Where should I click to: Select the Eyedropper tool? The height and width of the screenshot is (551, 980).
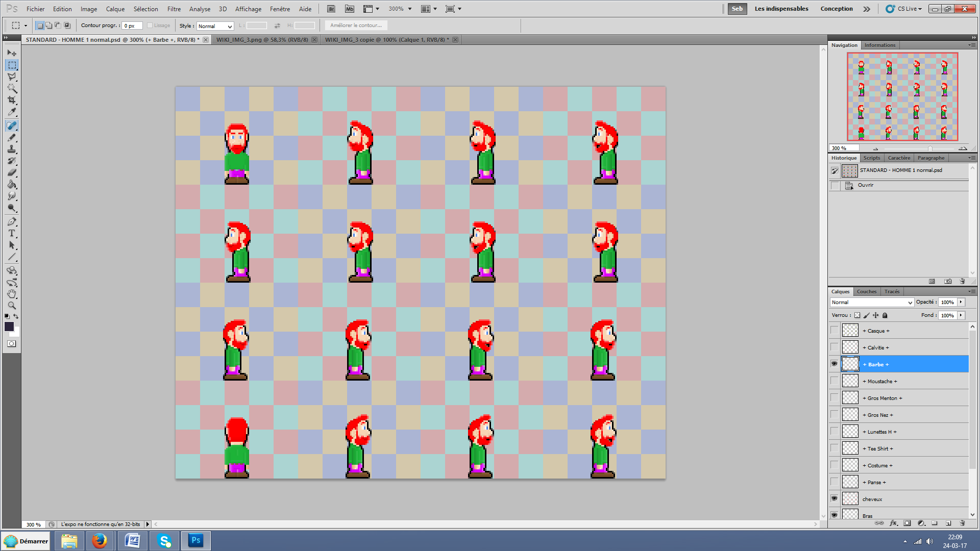tap(12, 112)
